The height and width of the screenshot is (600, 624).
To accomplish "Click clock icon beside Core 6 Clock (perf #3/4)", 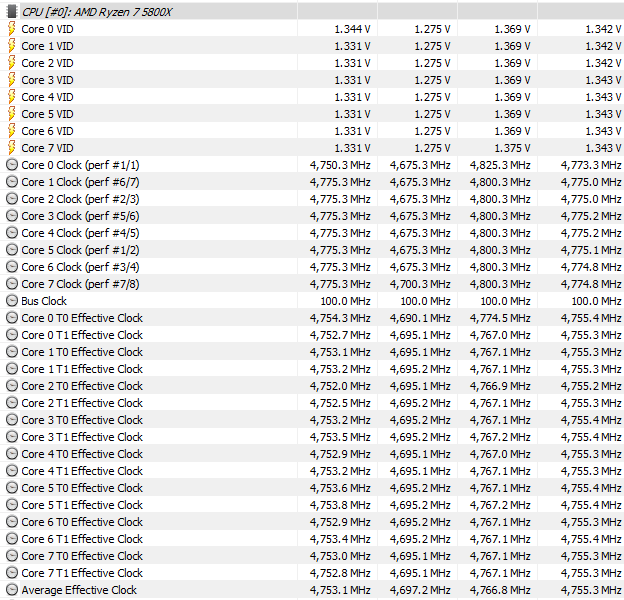I will [x=12, y=267].
